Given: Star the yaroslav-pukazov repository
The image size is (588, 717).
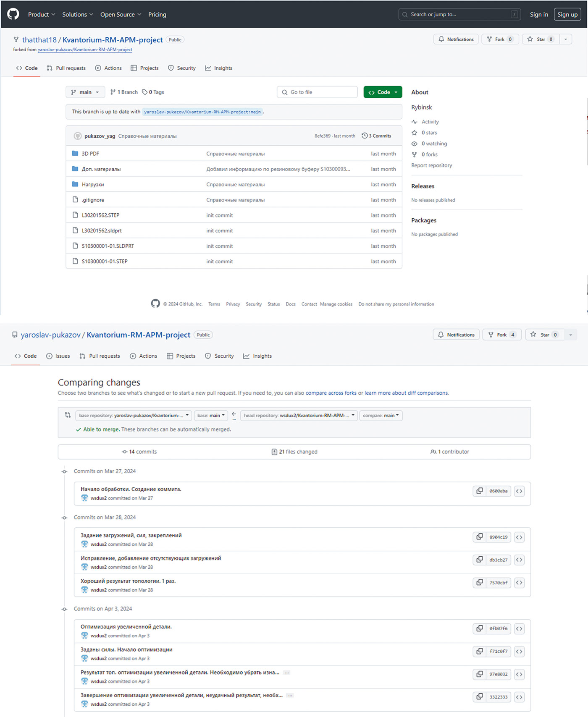Looking at the screenshot, I should (544, 335).
